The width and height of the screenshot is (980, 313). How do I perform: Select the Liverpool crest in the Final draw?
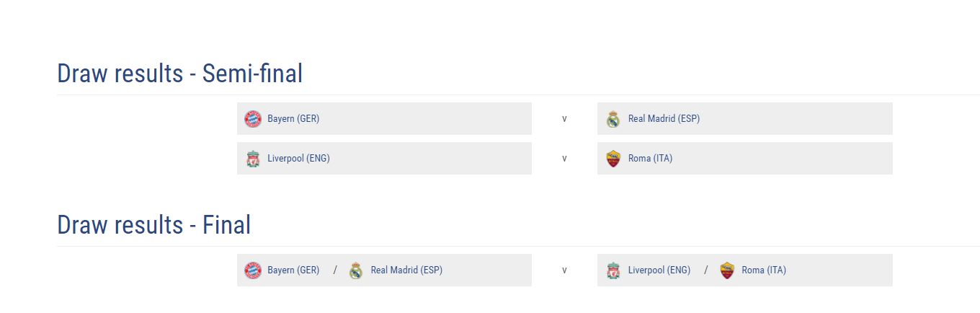coord(613,270)
